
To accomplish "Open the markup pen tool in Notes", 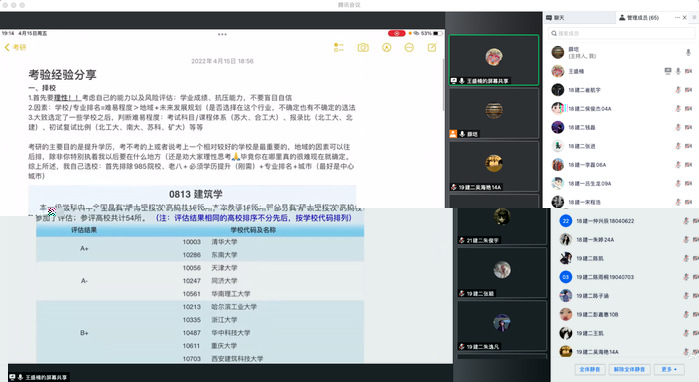I will (387, 47).
